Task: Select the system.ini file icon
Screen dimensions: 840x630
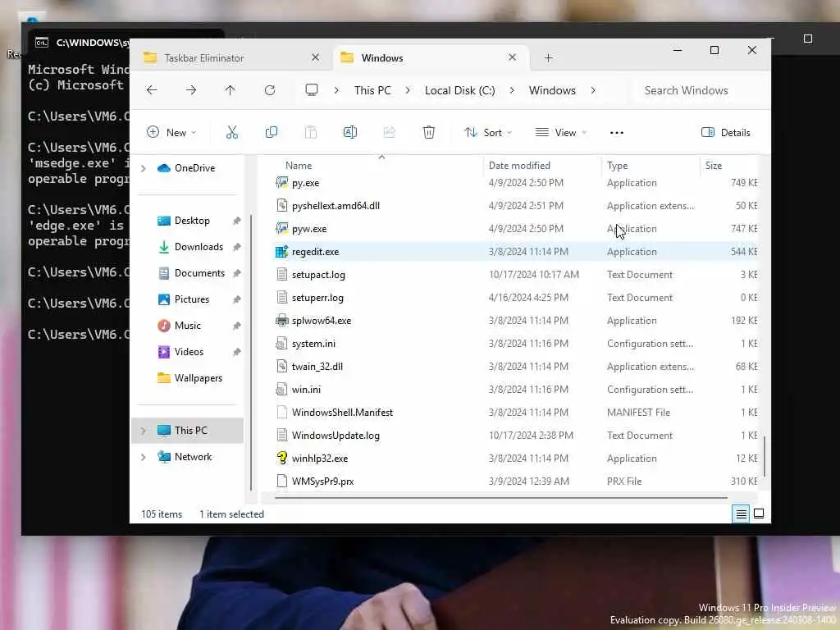Action: [x=282, y=344]
